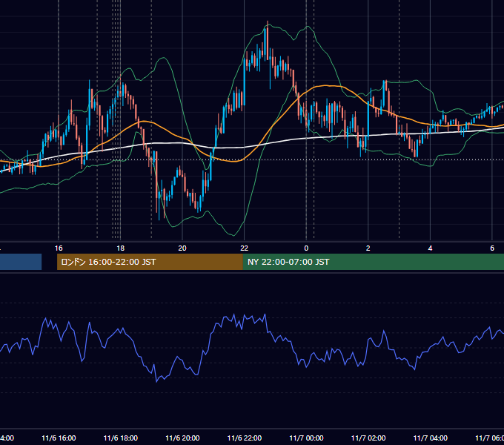Click the 4 hour label on price chart axis
Viewport: 504px width, 445px height.
coord(430,248)
